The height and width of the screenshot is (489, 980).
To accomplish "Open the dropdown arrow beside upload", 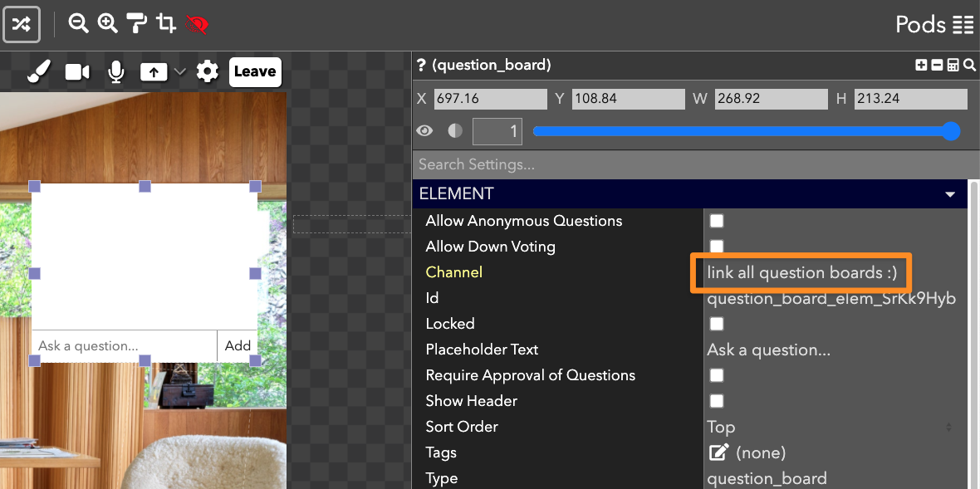I will pos(180,72).
